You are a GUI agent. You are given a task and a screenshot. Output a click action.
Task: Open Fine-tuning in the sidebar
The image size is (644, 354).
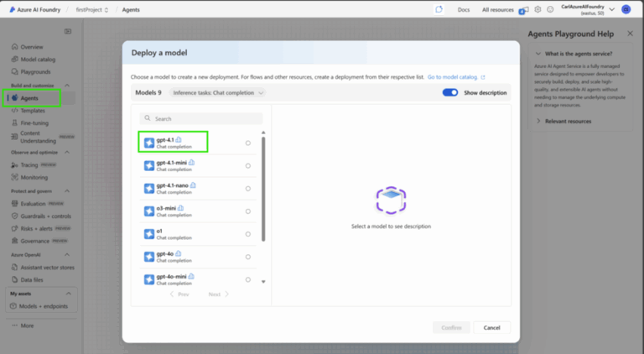(34, 122)
